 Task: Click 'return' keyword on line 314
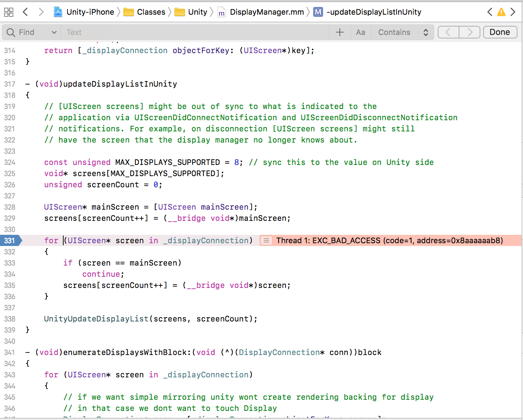click(x=58, y=50)
